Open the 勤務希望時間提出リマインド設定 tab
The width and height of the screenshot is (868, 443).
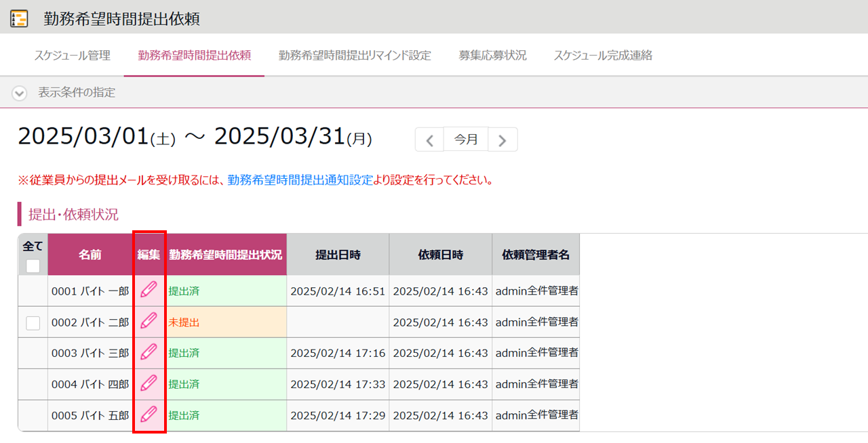355,56
